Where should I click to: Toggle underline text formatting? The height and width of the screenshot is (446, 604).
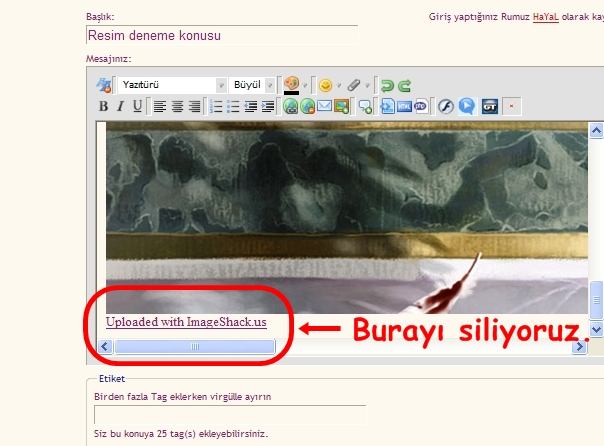pyautogui.click(x=137, y=106)
